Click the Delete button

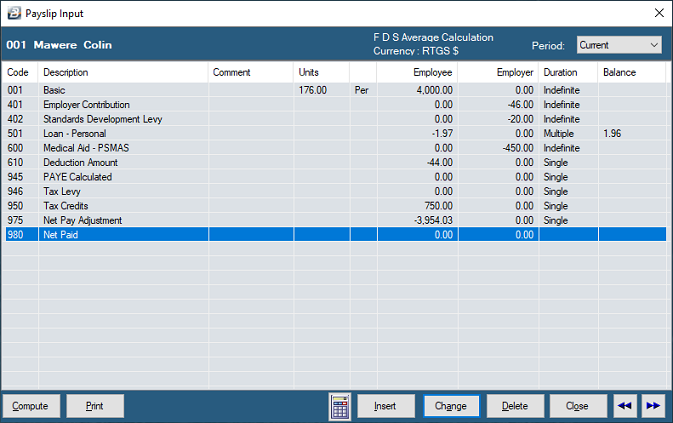[x=515, y=406]
